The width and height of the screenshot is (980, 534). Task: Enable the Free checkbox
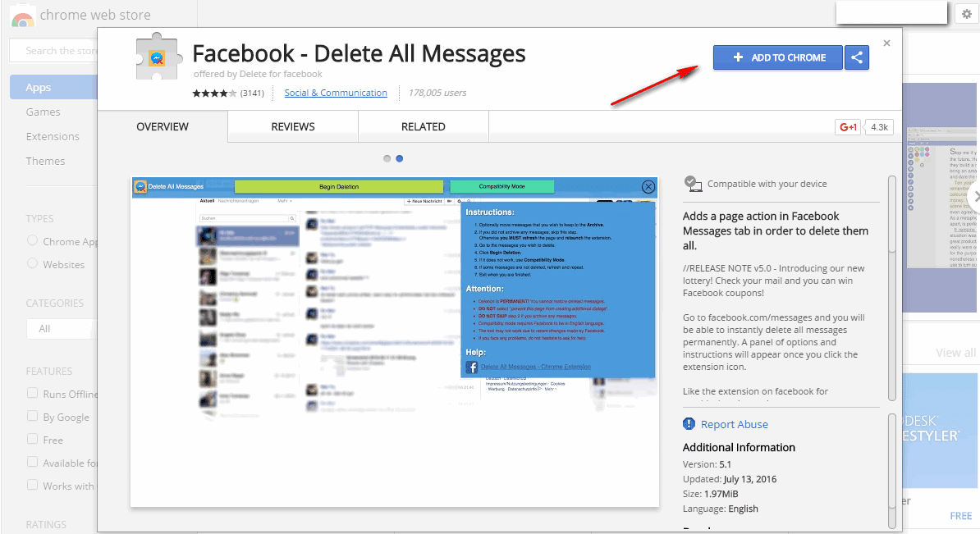(33, 439)
